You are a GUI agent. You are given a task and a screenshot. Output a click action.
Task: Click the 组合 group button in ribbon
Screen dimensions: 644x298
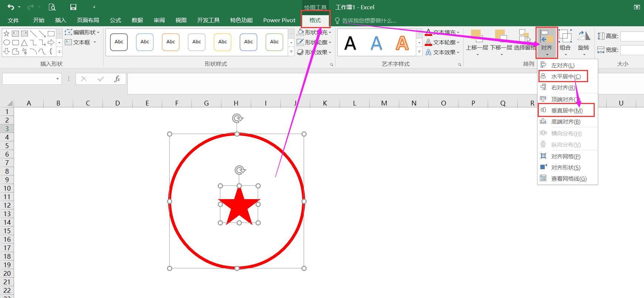coord(565,42)
